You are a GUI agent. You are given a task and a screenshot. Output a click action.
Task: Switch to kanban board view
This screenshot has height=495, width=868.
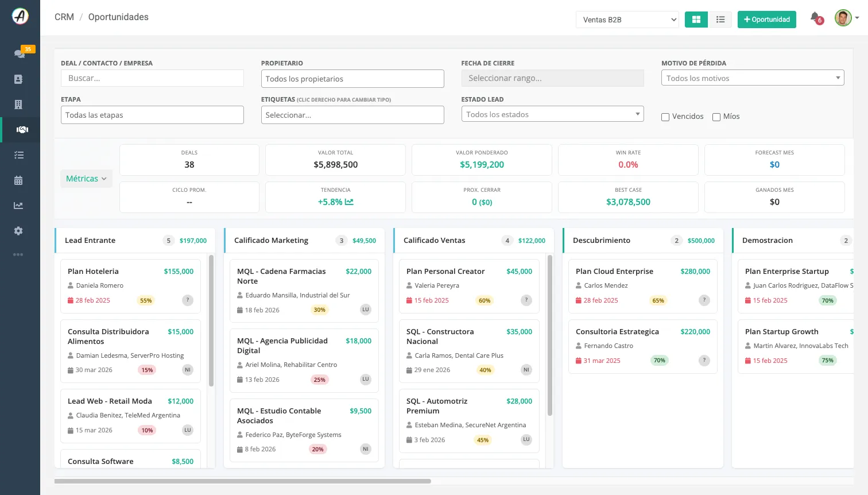pos(696,20)
